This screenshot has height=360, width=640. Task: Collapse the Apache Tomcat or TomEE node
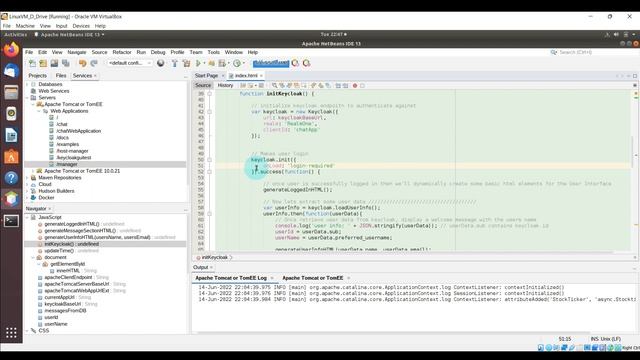pos(33,104)
